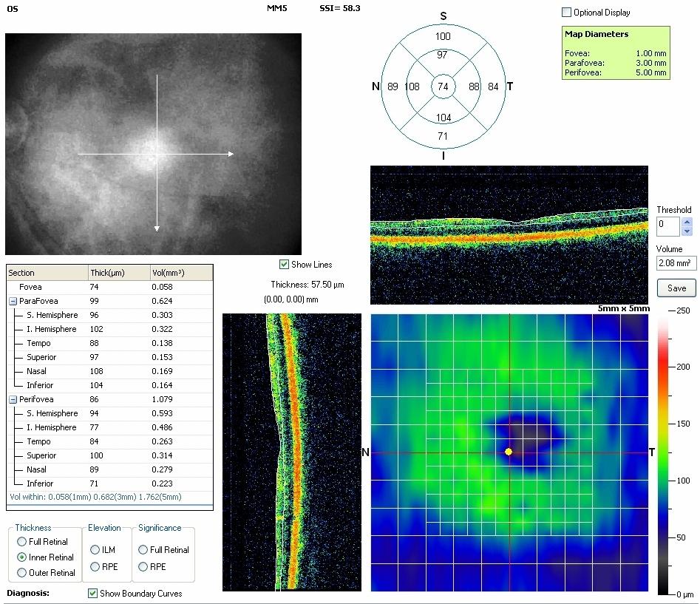The height and width of the screenshot is (604, 700).
Task: Select Outer Retinal thickness option
Action: 21,572
